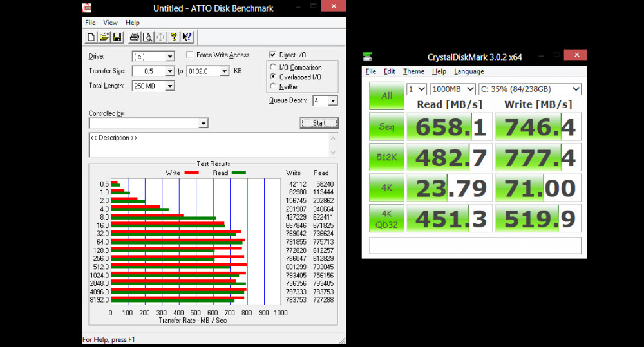The height and width of the screenshot is (347, 644).
Task: Click the New file icon in ATTO toolbar
Action: click(x=91, y=37)
